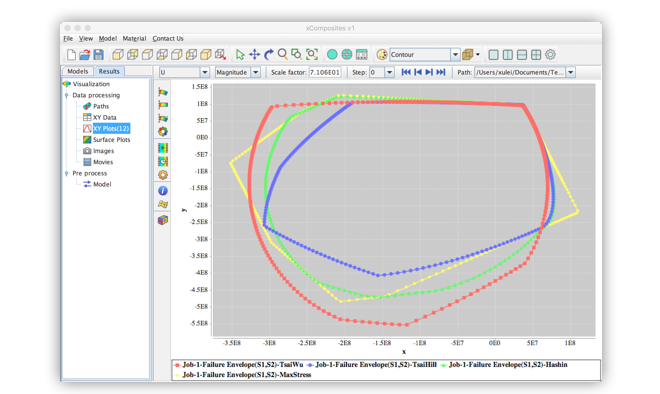This screenshot has height=394, width=660.
Task: Select the magnifier zoom tool
Action: (x=282, y=54)
